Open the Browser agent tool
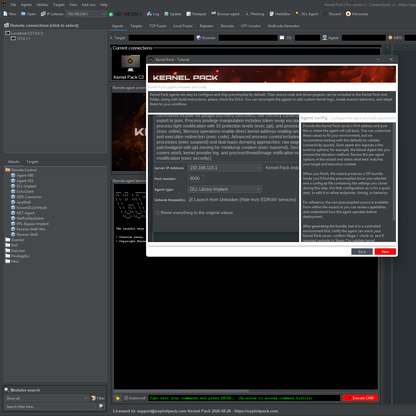Viewport: 416px width, 416px height. 225,14
